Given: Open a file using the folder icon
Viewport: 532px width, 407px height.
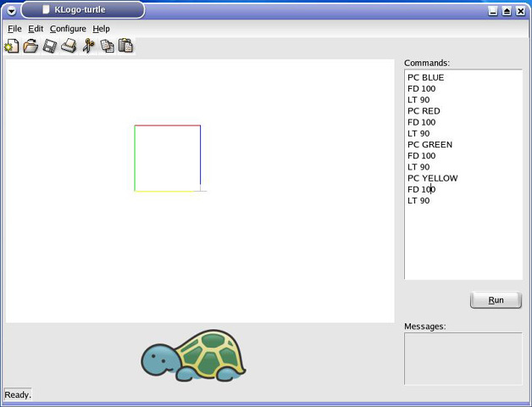Looking at the screenshot, I should click(30, 47).
